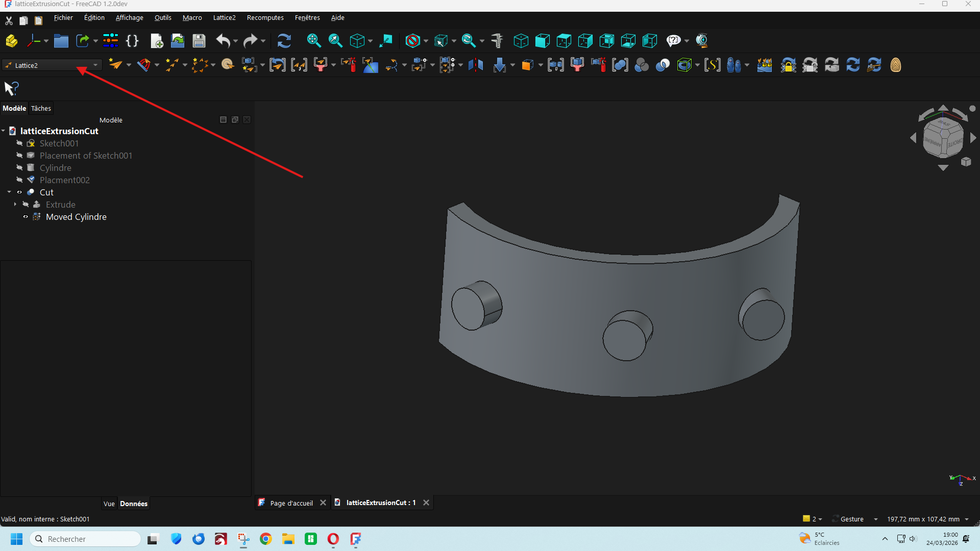
Task: Click the Fit all zoom icon
Action: click(313, 41)
